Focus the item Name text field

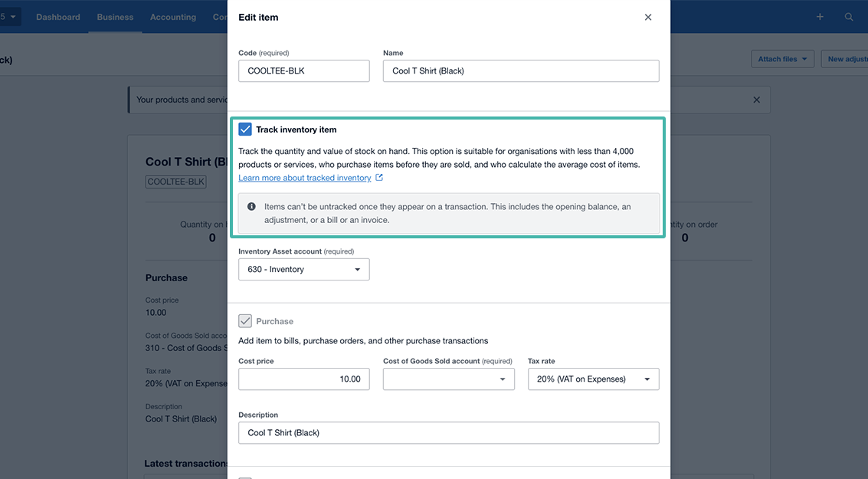pyautogui.click(x=521, y=71)
